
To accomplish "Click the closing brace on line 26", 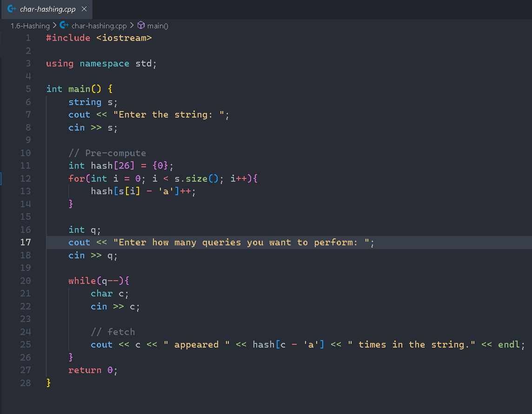I will pyautogui.click(x=71, y=357).
